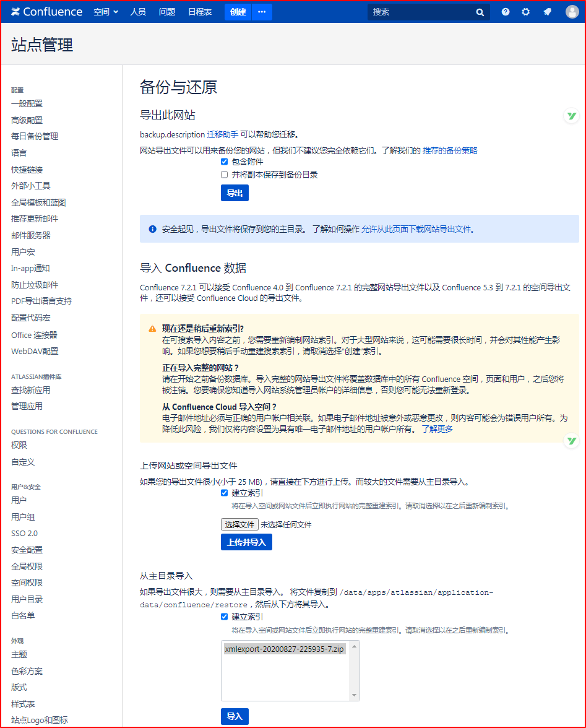Open In-app通知 in sidebar
The width and height of the screenshot is (586, 728).
[30, 269]
